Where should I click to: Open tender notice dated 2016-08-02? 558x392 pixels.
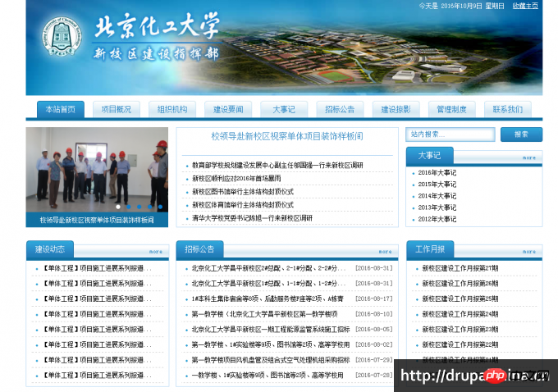pos(271,344)
